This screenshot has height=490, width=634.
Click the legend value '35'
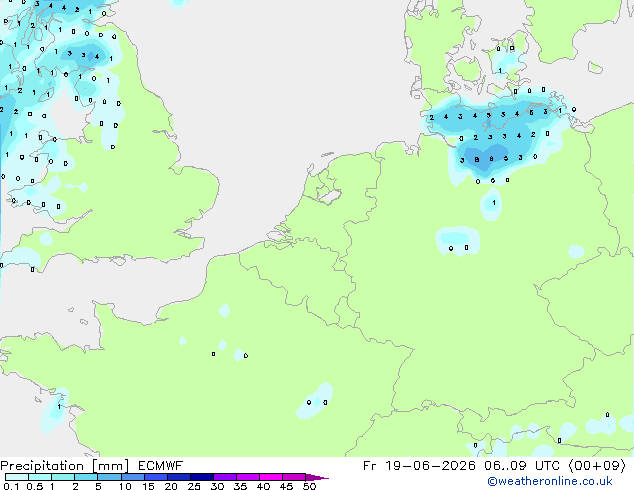click(240, 486)
